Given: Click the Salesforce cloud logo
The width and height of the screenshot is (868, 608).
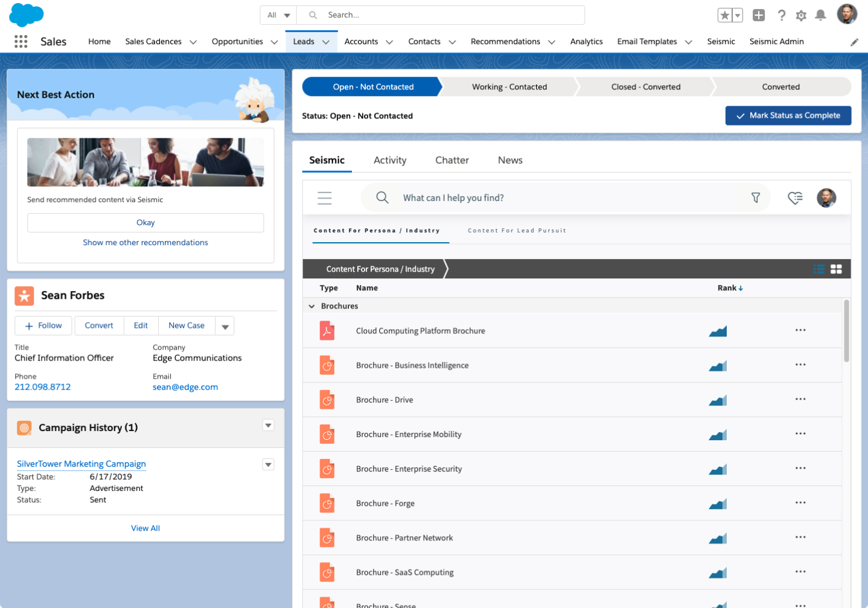Looking at the screenshot, I should [27, 14].
